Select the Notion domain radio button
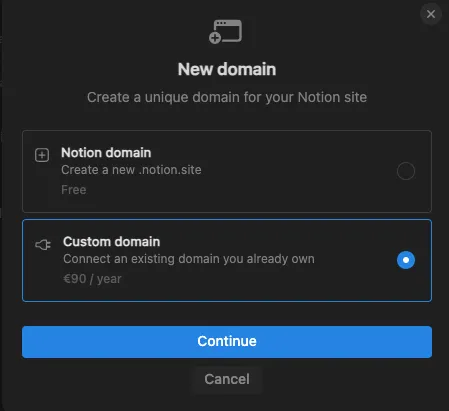This screenshot has width=449, height=411. [x=406, y=171]
